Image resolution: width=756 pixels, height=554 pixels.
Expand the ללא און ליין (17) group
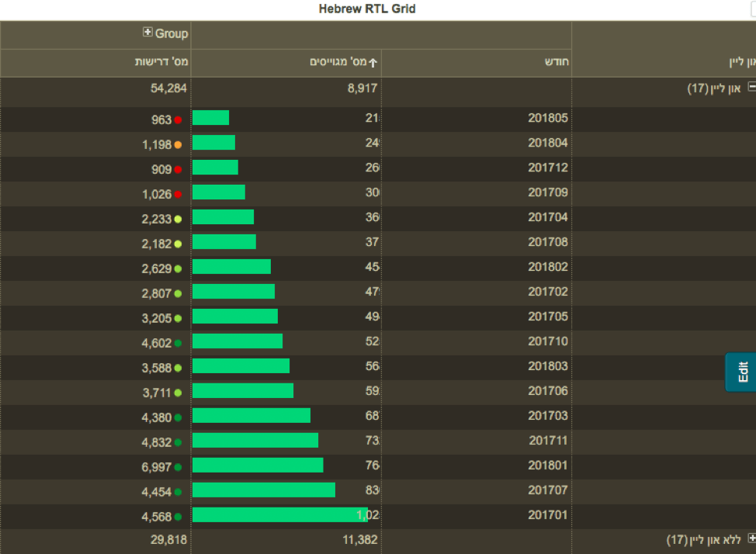(x=751, y=538)
